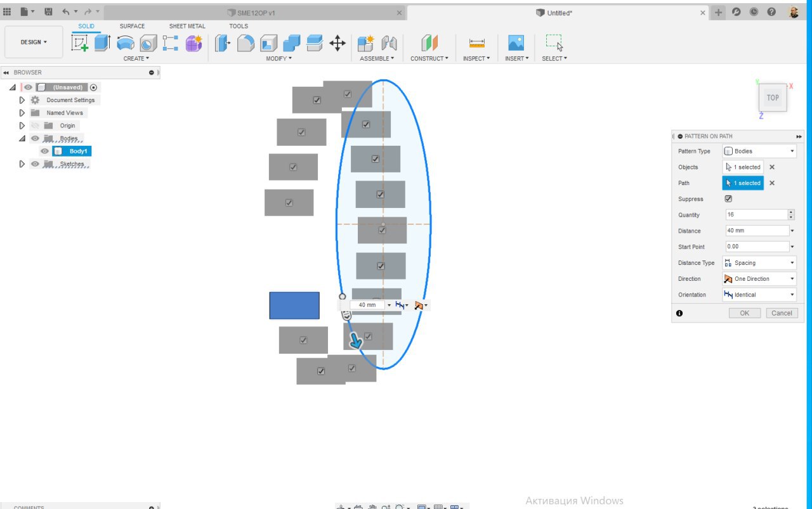Show the Origin folder with eye icon

(x=35, y=126)
